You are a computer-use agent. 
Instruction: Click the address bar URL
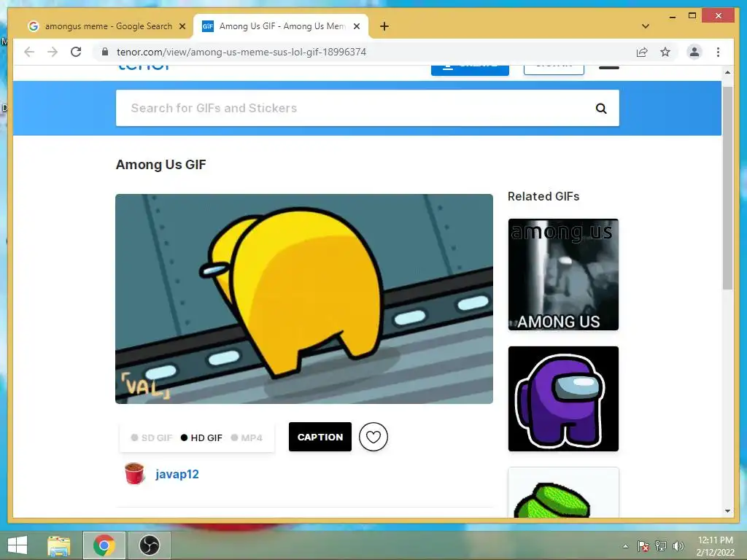pyautogui.click(x=241, y=52)
